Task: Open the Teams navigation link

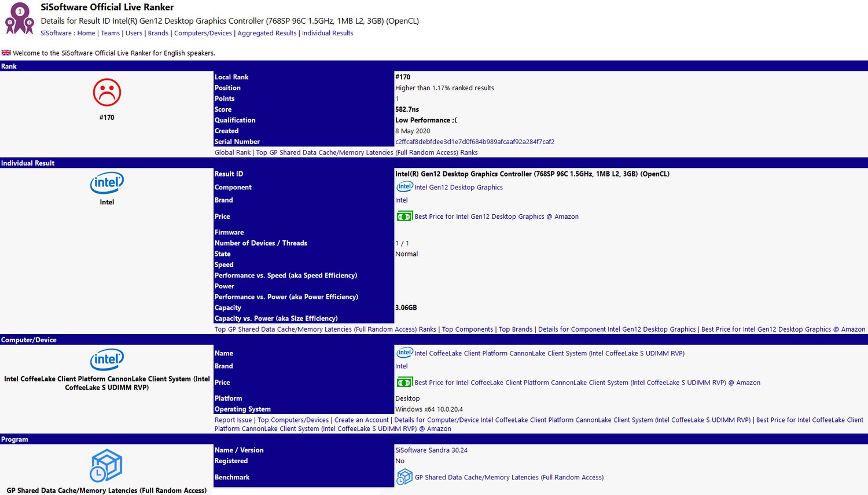Action: 111,33
